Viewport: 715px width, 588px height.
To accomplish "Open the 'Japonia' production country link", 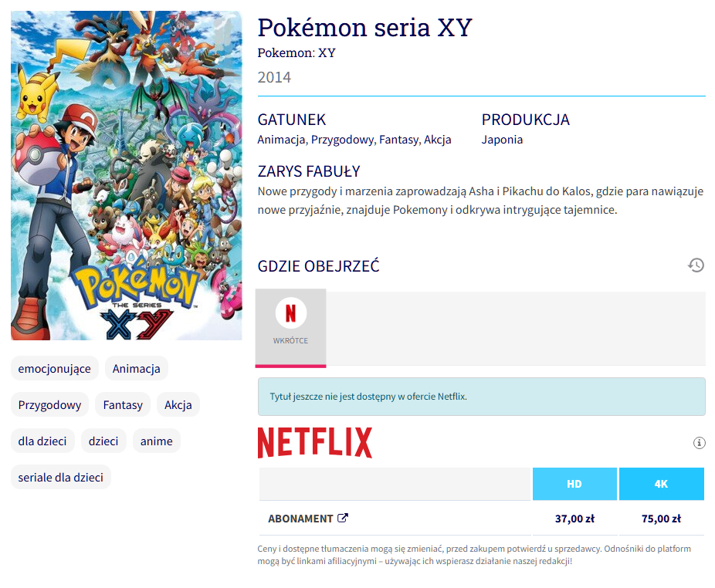I will coord(502,140).
